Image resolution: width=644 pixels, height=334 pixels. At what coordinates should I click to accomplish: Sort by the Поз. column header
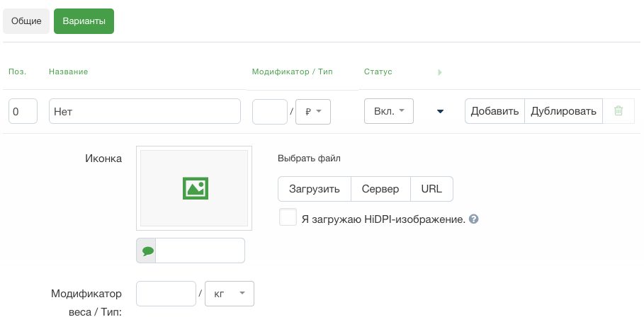pyautogui.click(x=17, y=71)
